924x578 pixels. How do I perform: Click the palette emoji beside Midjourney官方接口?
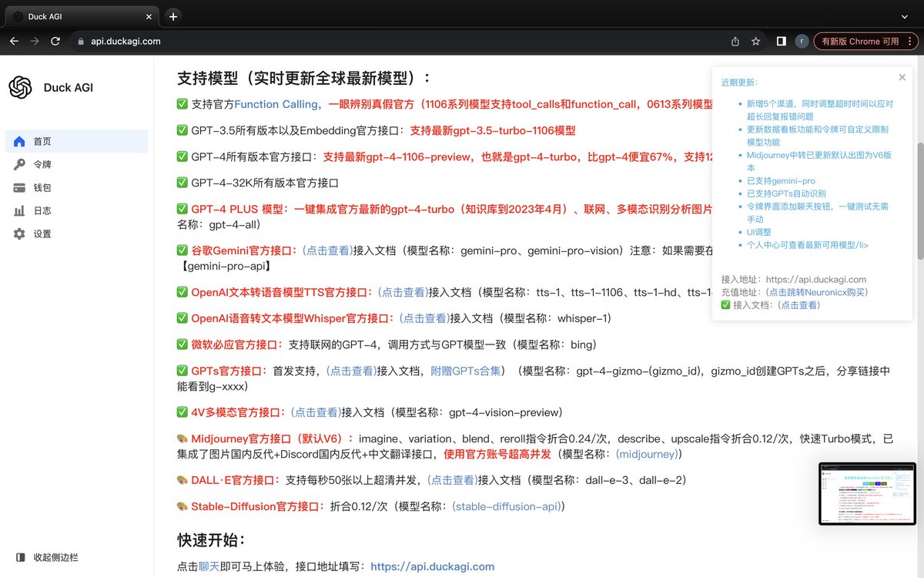click(182, 439)
